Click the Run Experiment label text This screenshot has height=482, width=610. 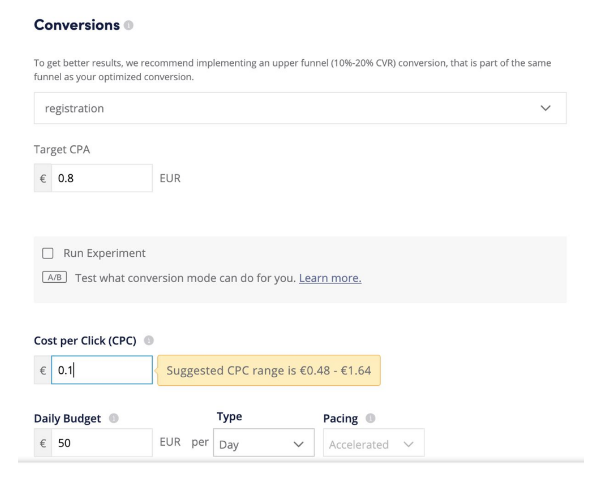(x=104, y=253)
